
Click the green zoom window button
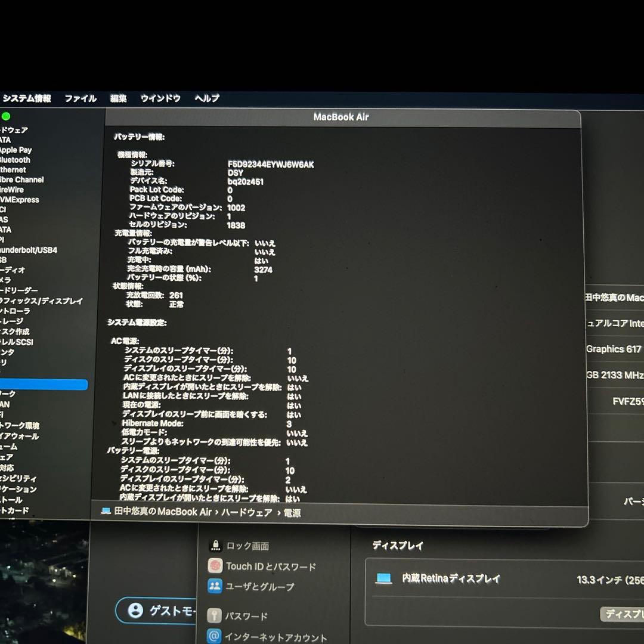[6, 116]
